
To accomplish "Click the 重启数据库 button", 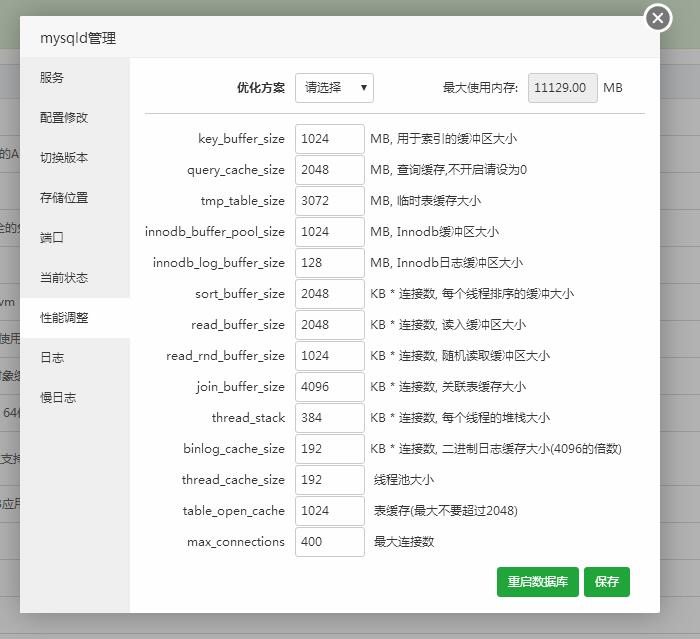I will pos(537,581).
